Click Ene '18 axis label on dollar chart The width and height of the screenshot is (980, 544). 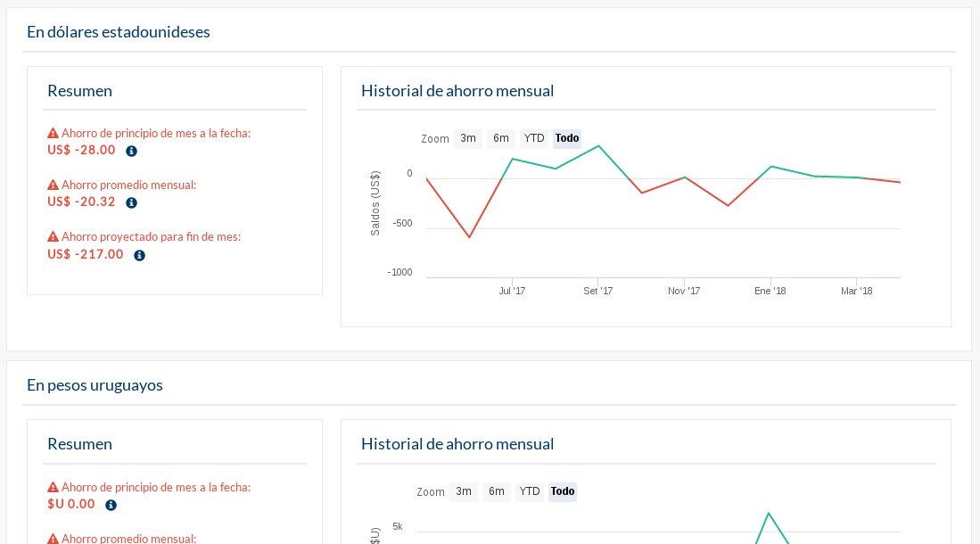coord(770,291)
